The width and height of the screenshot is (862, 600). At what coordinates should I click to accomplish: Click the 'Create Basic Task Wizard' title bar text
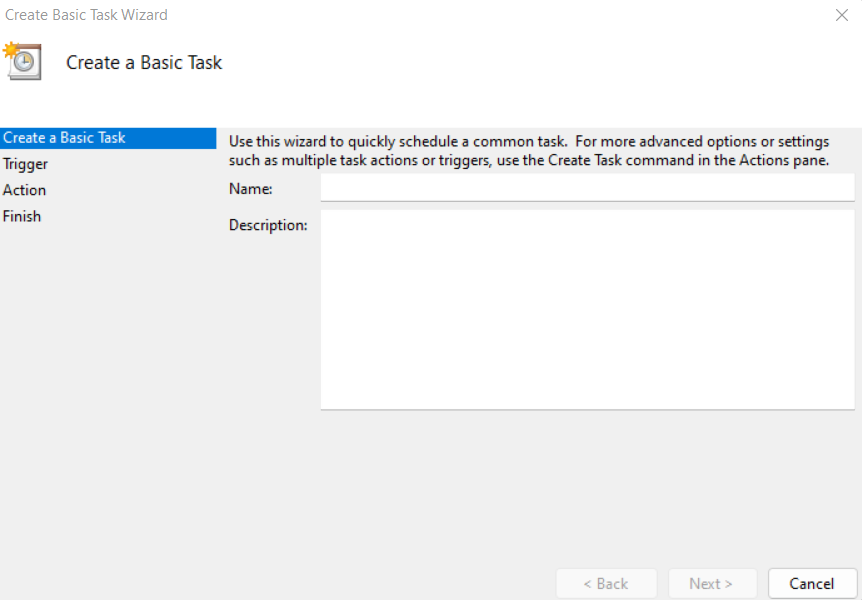coord(87,15)
